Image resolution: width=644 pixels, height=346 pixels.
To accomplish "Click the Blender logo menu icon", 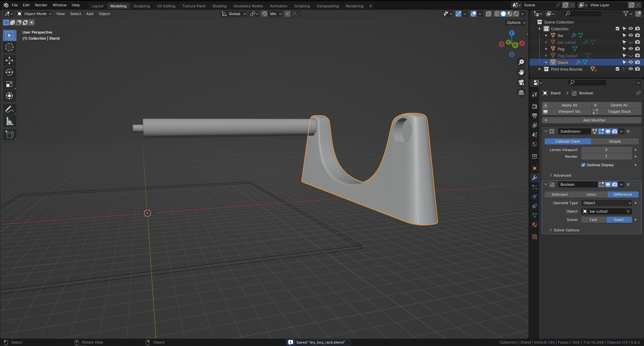I will (6, 5).
